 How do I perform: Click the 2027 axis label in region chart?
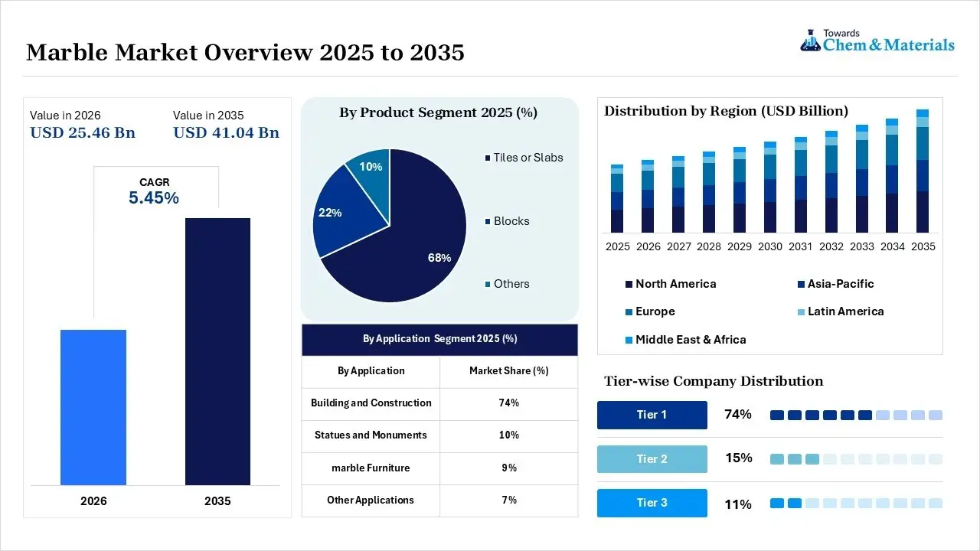pos(678,247)
